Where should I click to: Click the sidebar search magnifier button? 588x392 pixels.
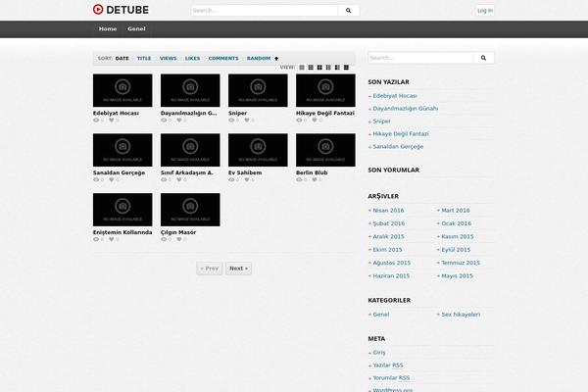click(483, 58)
